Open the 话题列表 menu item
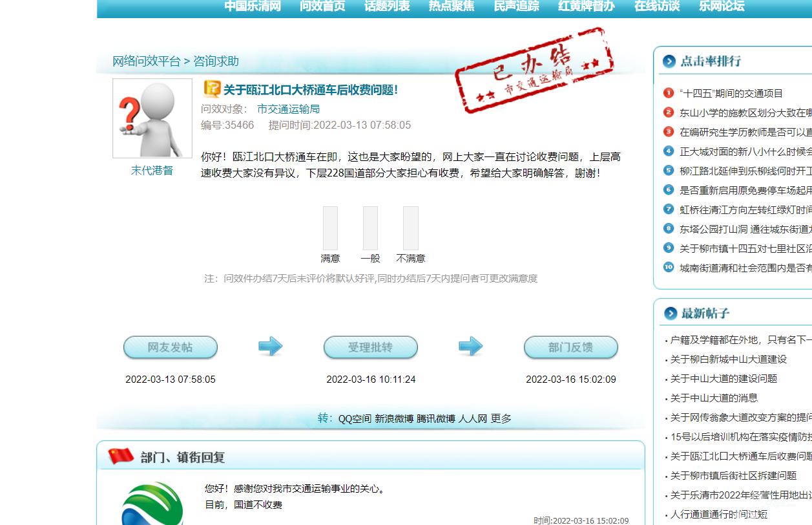812x525 pixels. coord(387,6)
